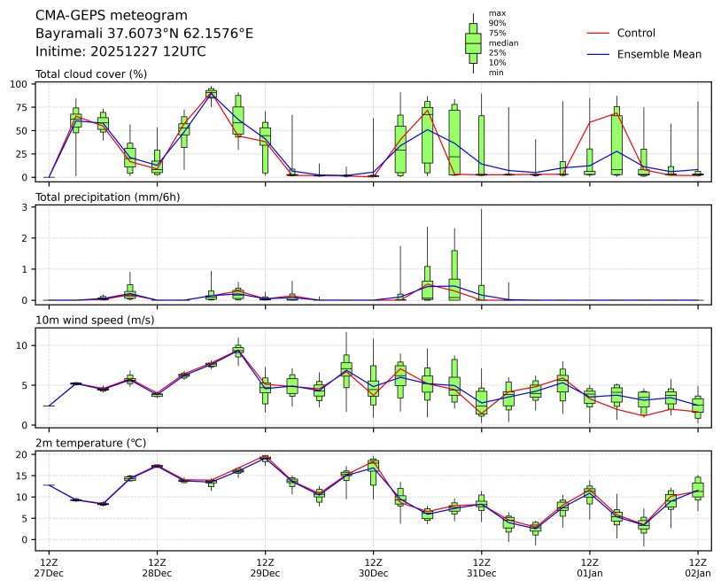Click the 12Z 02Jan time axis label
The height and width of the screenshot is (588, 721).
click(698, 568)
